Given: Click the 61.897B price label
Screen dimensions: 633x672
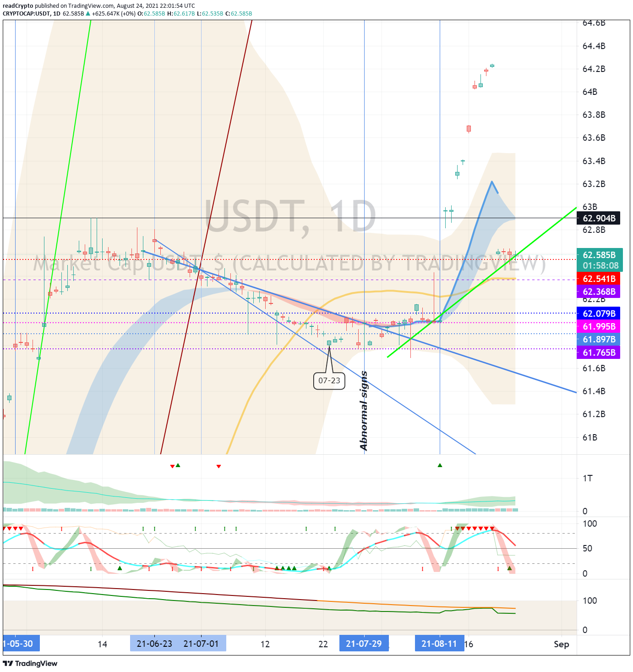Looking at the screenshot, I should coord(599,339).
